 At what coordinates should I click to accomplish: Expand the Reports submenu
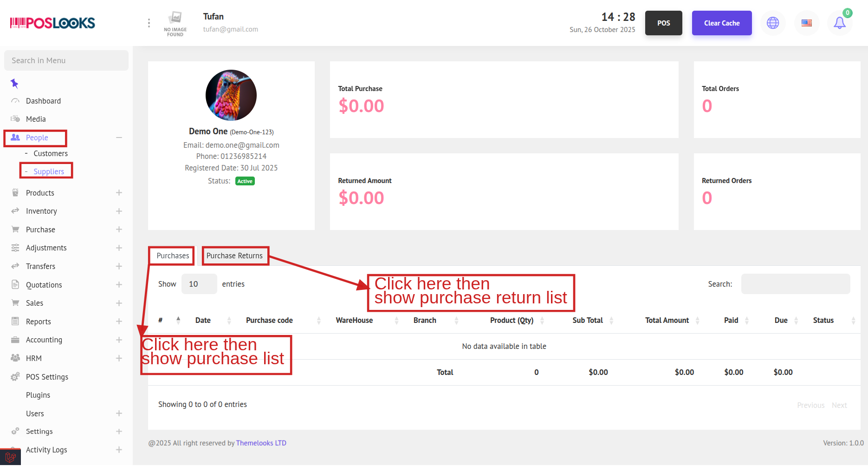(119, 322)
